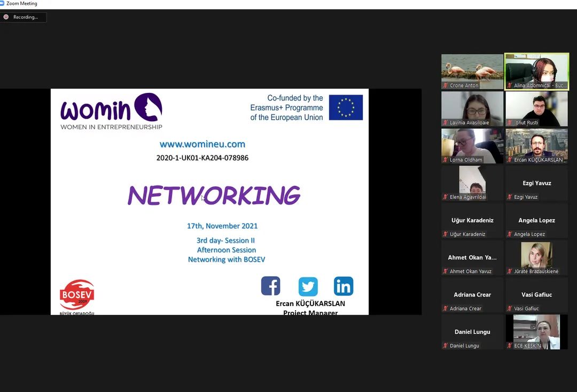Click muted mic icon for Angela Lopez
Viewport: 577px width, 392px height.
click(x=510, y=234)
